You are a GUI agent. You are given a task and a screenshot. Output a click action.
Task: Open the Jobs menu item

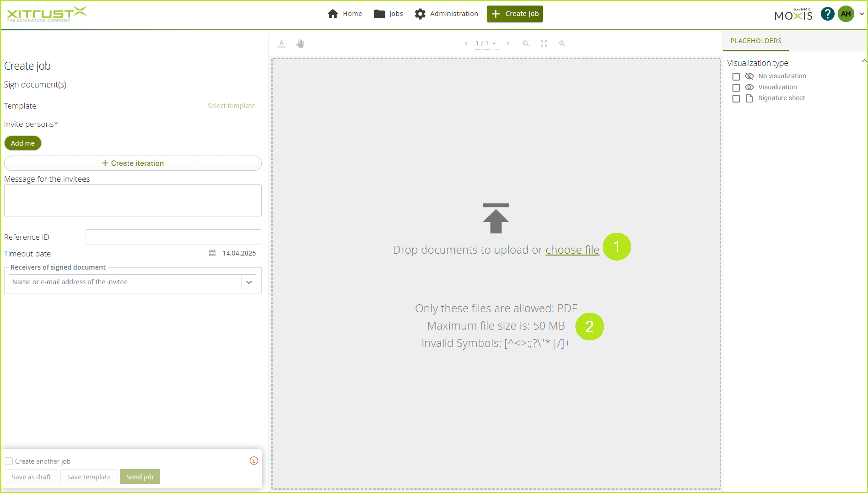tap(388, 14)
